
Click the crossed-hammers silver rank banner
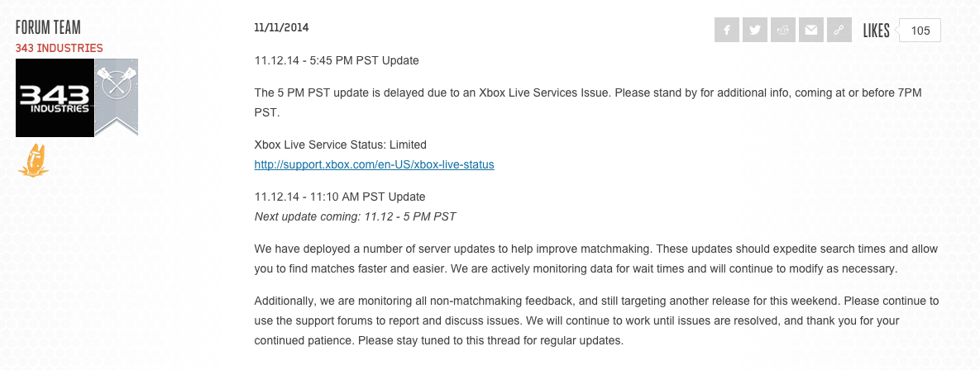tap(117, 97)
